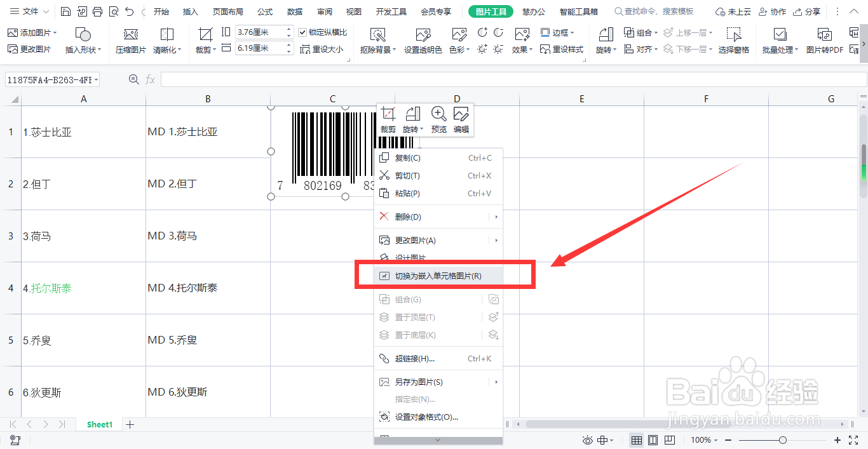The image size is (868, 449).
Task: Click Reset Size (重设大小)
Action: click(321, 49)
